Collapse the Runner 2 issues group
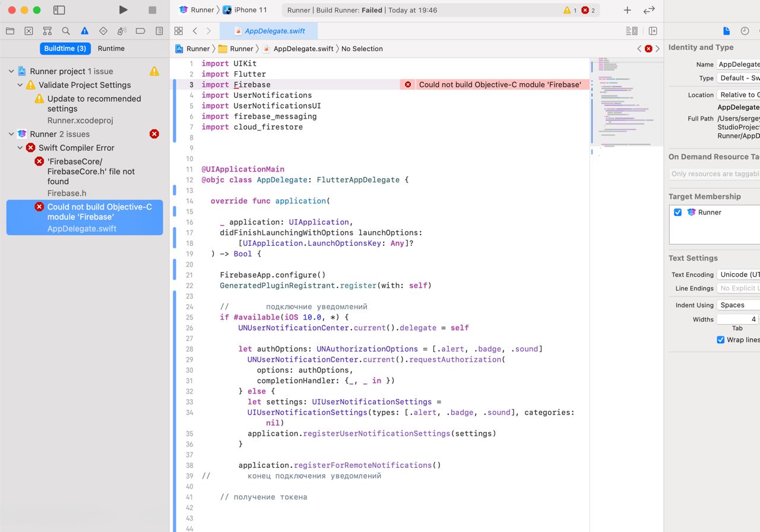 [x=11, y=134]
